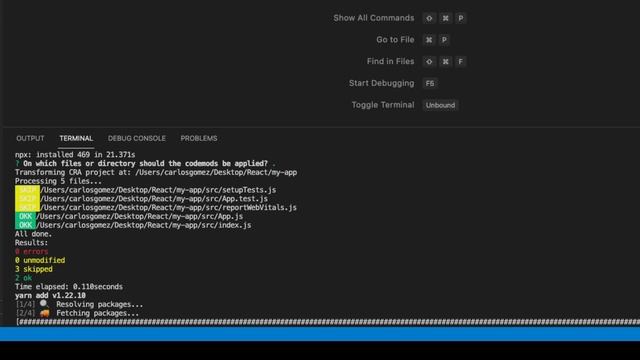Select the TERMINAL panel tab

tap(76, 138)
